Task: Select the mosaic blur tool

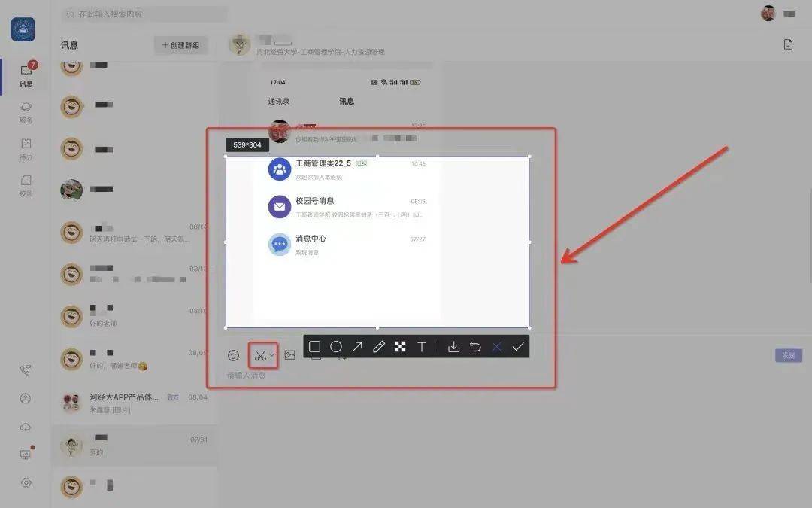Action: [400, 347]
